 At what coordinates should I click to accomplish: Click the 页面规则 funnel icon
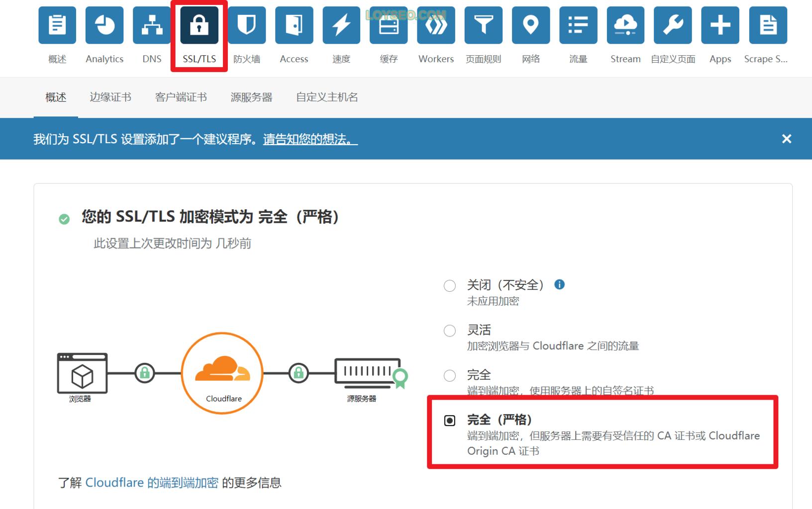point(483,25)
